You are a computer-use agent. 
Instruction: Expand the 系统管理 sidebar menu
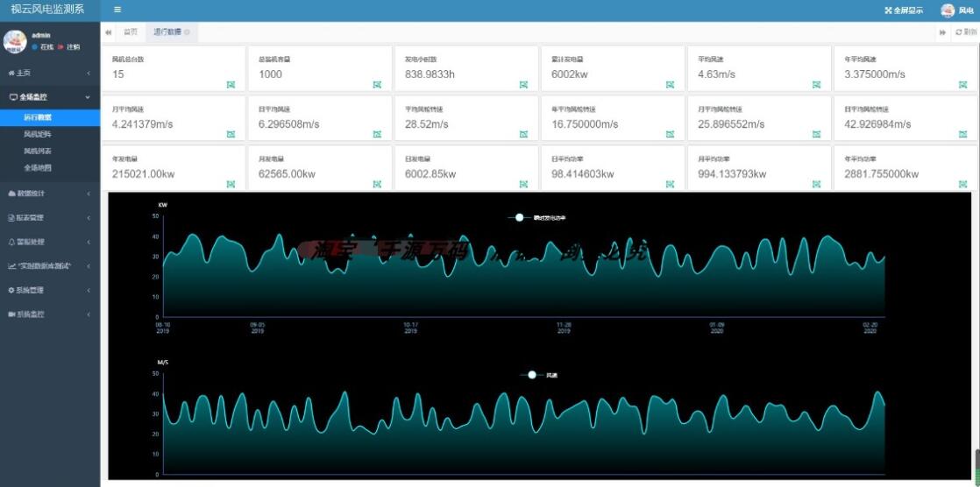[50, 290]
